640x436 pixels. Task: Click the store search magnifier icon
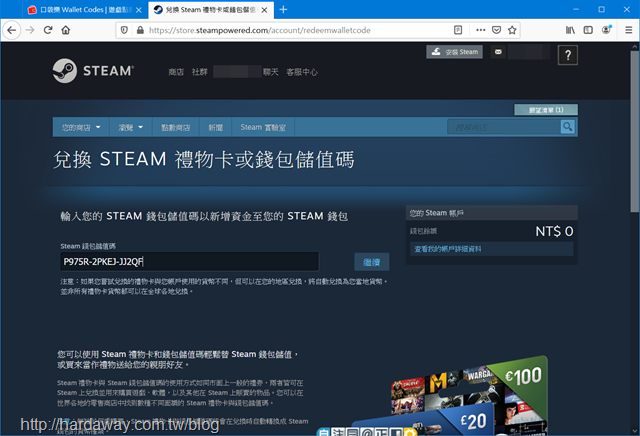coord(568,127)
